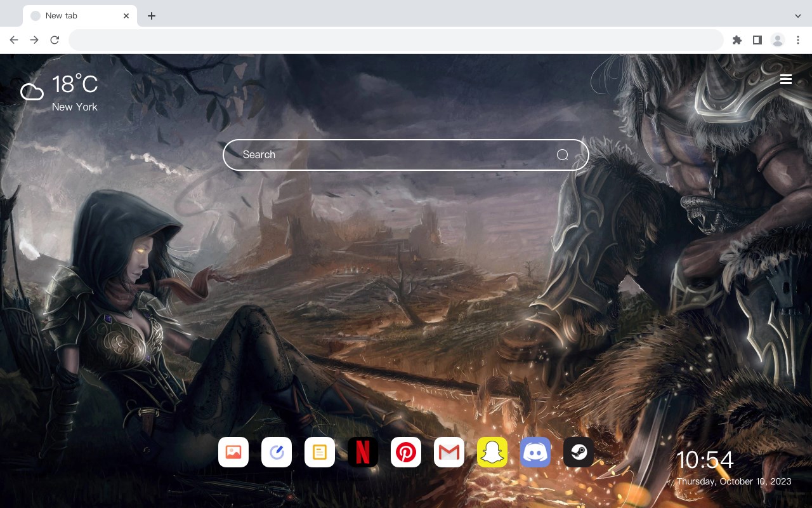Expand the tab search chevron
This screenshot has width=812, height=508.
[798, 16]
